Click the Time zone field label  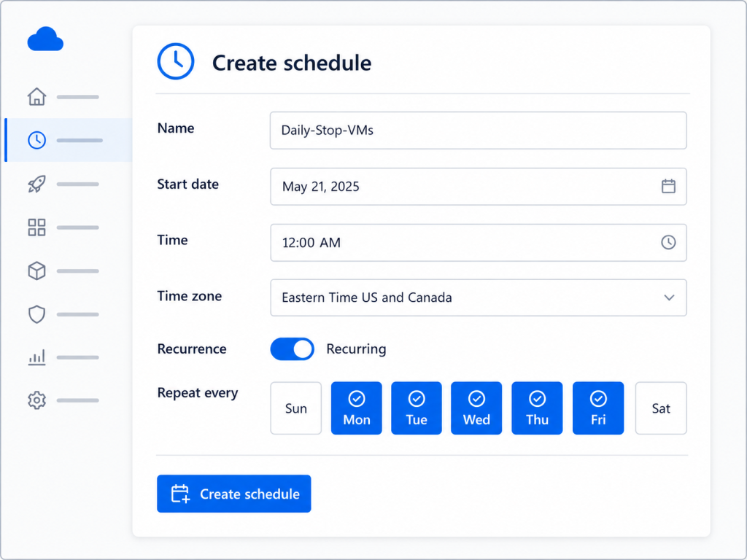click(190, 296)
